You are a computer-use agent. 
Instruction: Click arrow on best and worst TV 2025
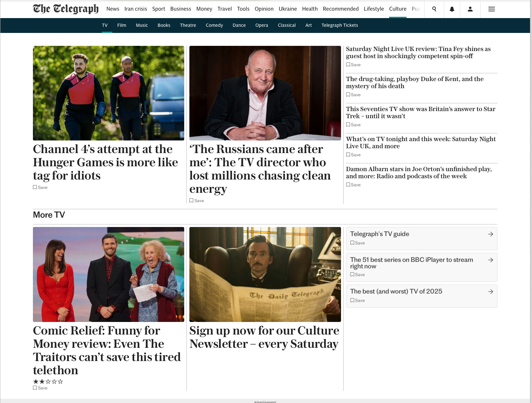tap(491, 292)
